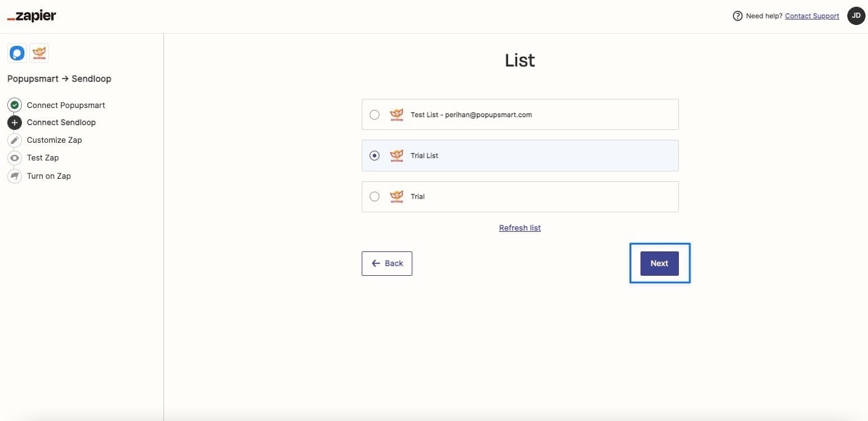This screenshot has width=868, height=421.
Task: Click the plus icon beside Connect Sendloop
Action: [15, 122]
